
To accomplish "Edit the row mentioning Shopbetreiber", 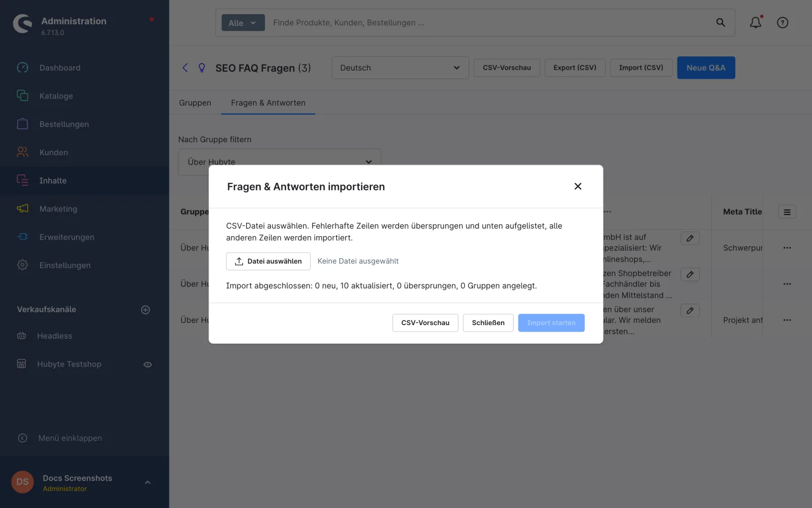I will (x=690, y=274).
